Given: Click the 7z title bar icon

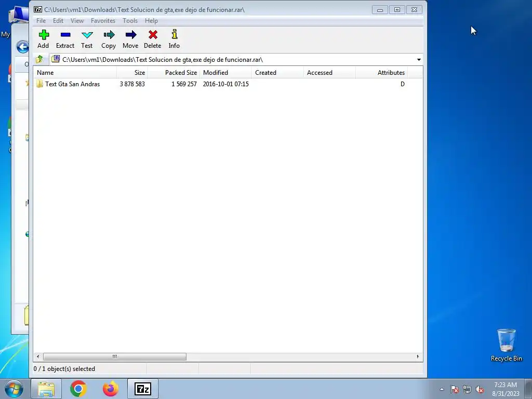Looking at the screenshot, I should (x=37, y=9).
